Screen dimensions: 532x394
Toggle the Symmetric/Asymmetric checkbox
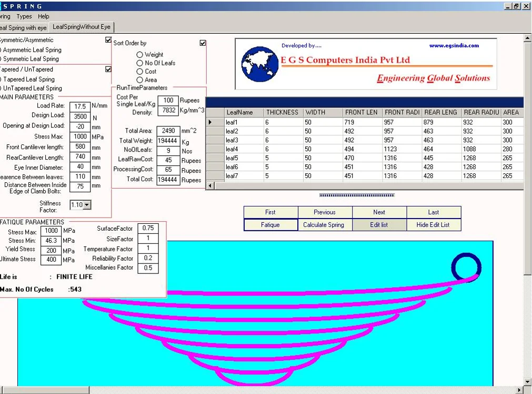(x=108, y=40)
